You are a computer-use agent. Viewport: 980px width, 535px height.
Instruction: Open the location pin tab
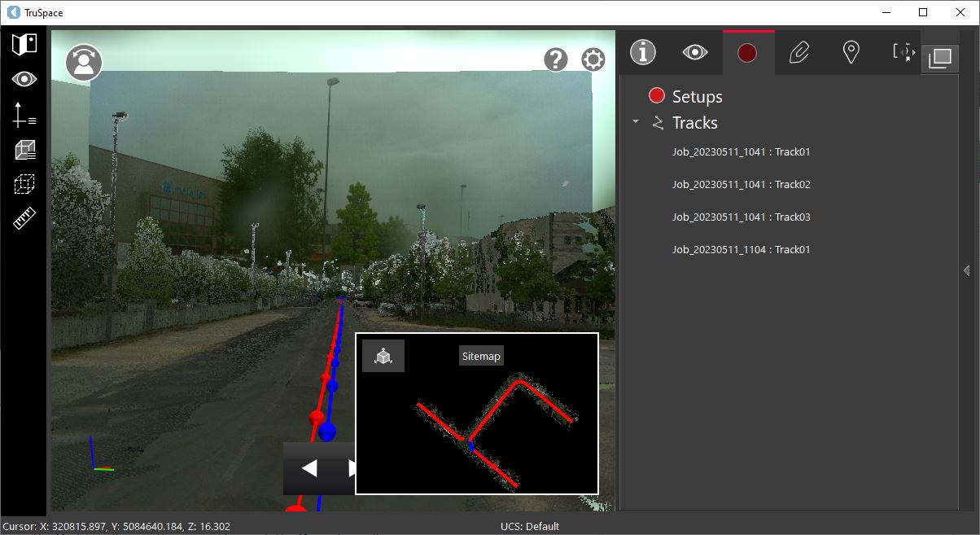pos(851,53)
